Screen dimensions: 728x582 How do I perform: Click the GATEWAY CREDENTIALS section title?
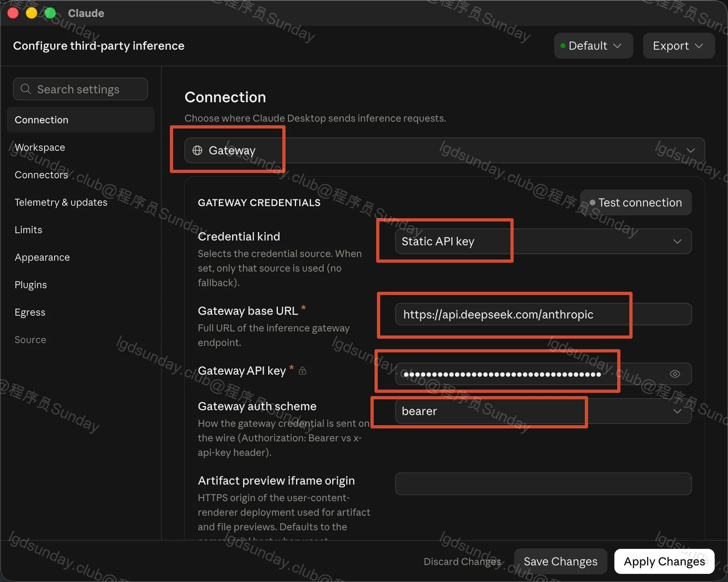pos(259,203)
